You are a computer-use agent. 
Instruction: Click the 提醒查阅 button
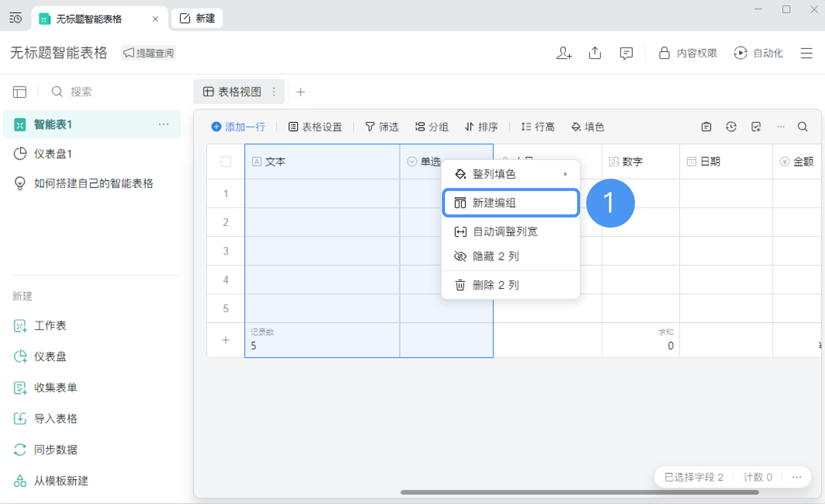[x=148, y=53]
